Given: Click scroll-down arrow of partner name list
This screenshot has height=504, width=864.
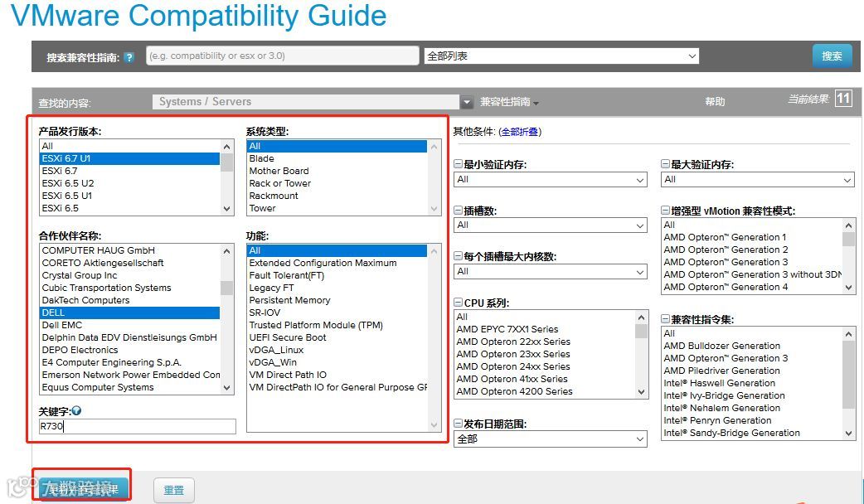Looking at the screenshot, I should (227, 388).
